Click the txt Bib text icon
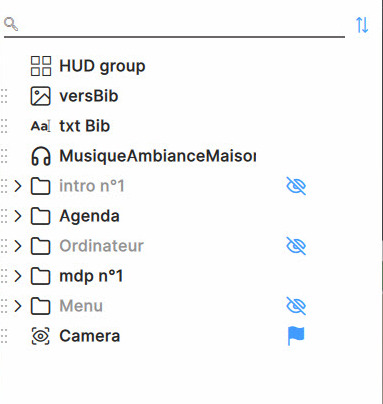Image resolution: width=383 pixels, height=404 pixels. tap(41, 126)
